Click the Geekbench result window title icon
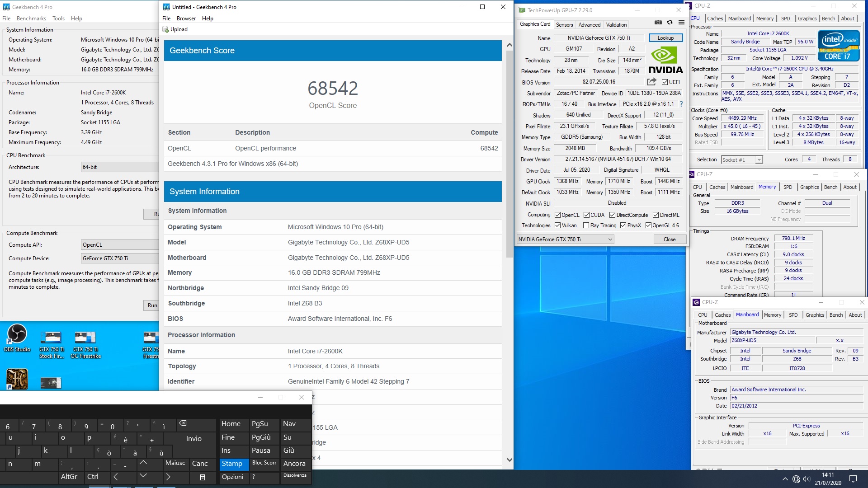 pyautogui.click(x=166, y=7)
